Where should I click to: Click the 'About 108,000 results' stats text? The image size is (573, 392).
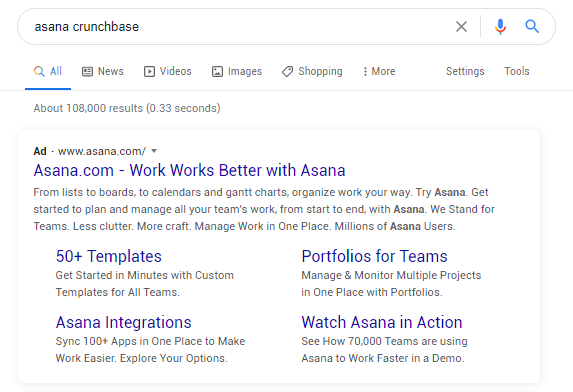pos(127,108)
